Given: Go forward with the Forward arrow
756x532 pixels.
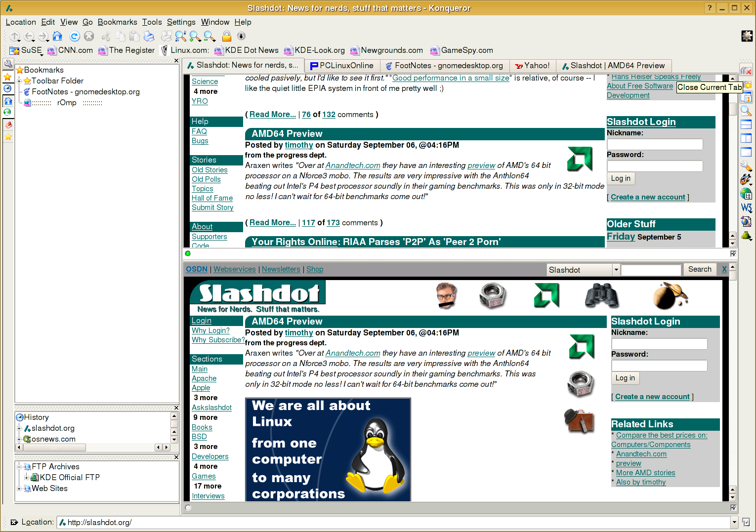Looking at the screenshot, I should [x=43, y=36].
